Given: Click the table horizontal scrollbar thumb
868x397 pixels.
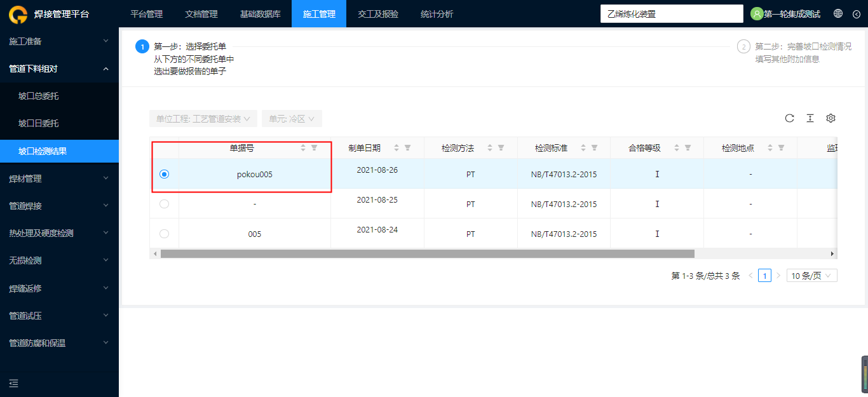Looking at the screenshot, I should [427, 253].
